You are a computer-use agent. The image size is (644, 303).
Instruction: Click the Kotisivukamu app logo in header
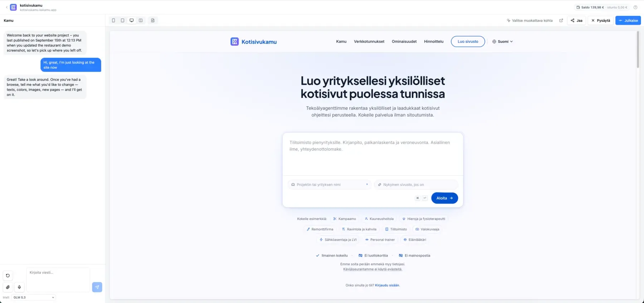pyautogui.click(x=13, y=7)
